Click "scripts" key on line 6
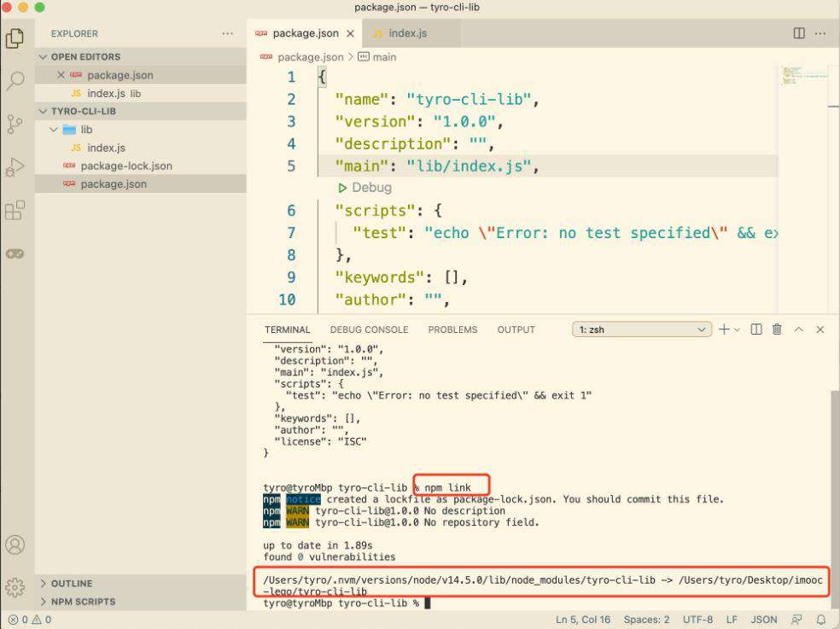This screenshot has height=629, width=840. (375, 211)
